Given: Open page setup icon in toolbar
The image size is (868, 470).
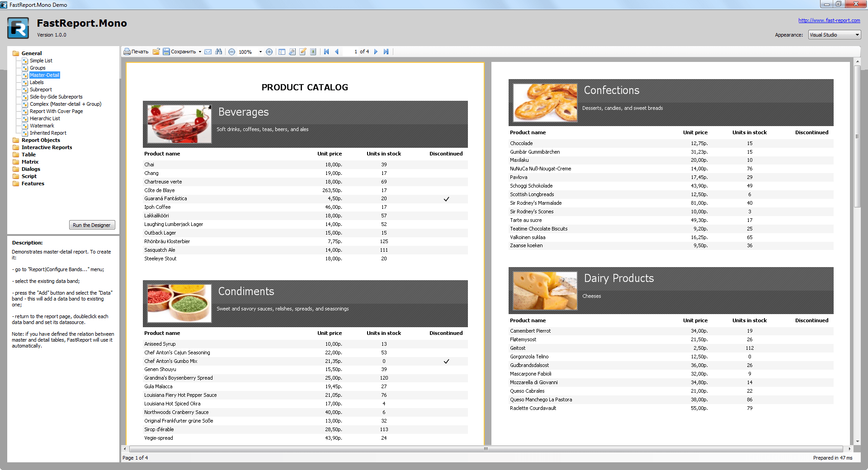Looking at the screenshot, I should pos(292,52).
